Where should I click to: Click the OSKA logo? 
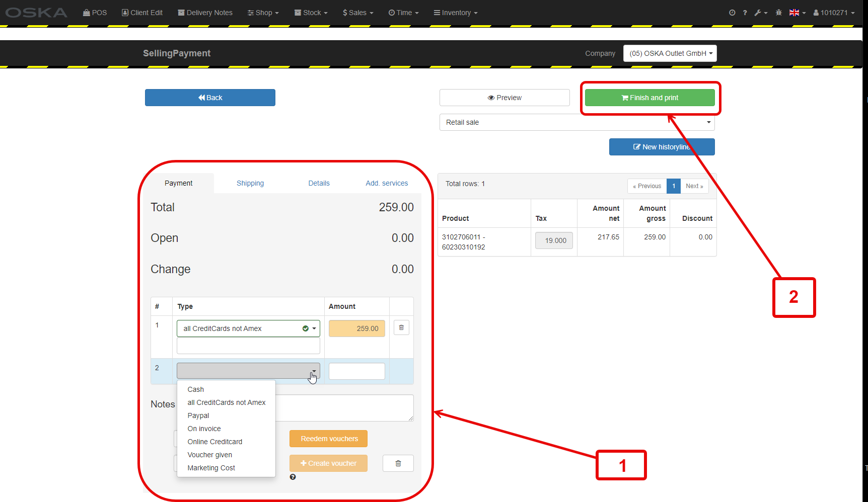coord(36,13)
